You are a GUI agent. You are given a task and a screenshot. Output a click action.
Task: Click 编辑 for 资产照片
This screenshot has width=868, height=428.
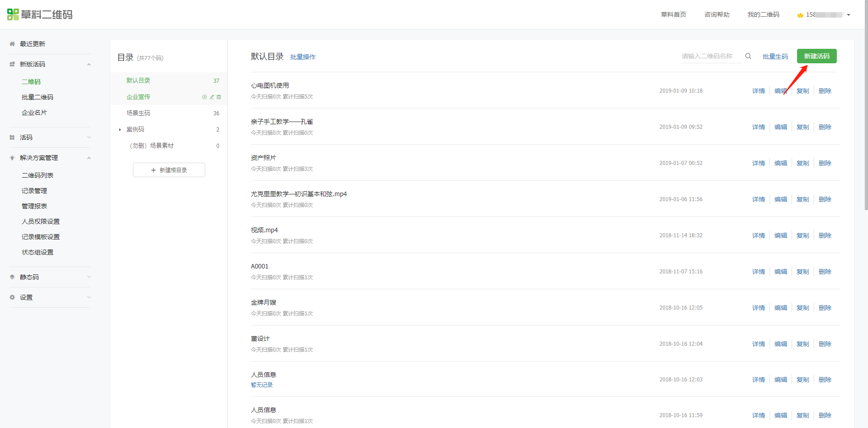(781, 163)
